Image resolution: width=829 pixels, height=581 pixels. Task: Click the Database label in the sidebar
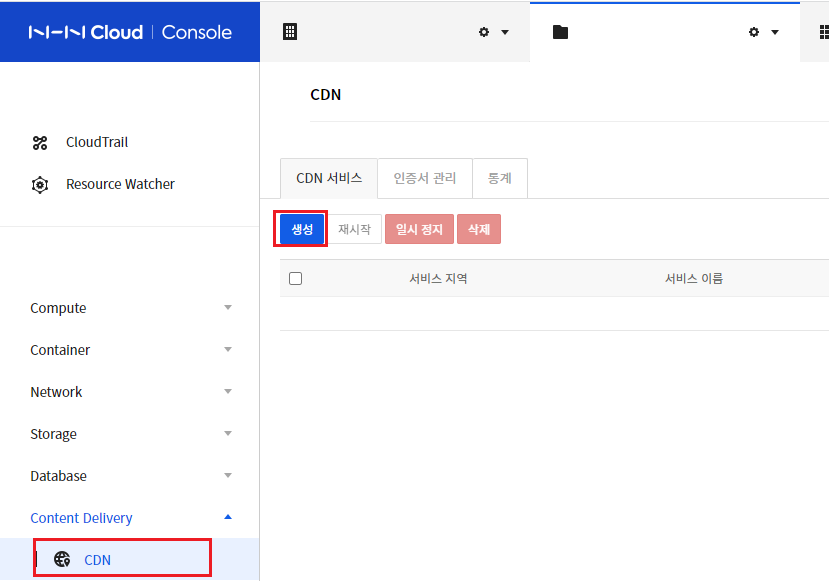tap(58, 476)
